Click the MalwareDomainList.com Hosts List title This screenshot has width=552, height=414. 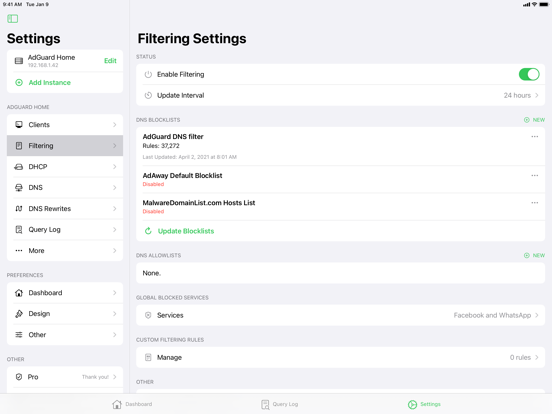[199, 203]
